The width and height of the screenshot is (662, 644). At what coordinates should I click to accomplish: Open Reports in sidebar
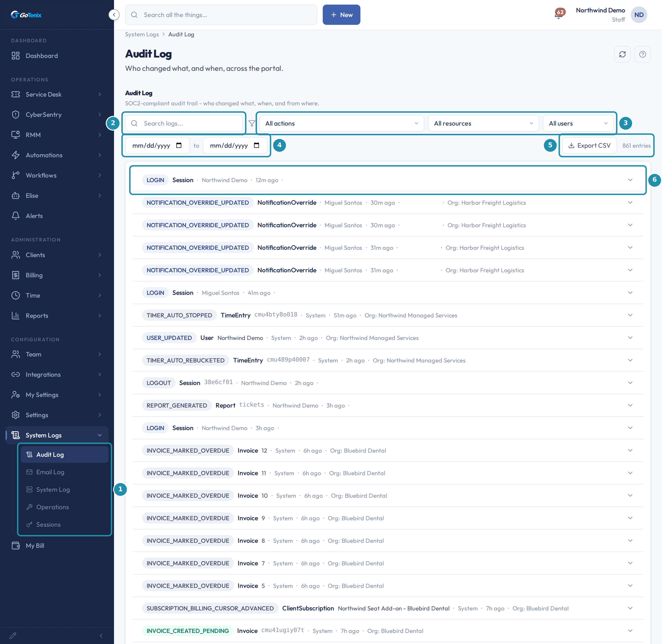pos(57,316)
